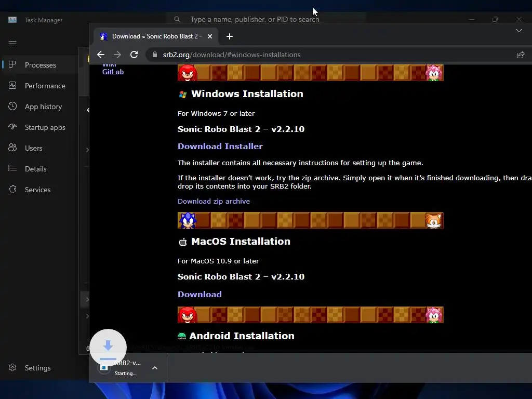
Task: Open App history in Task Manager
Action: [x=39, y=107]
